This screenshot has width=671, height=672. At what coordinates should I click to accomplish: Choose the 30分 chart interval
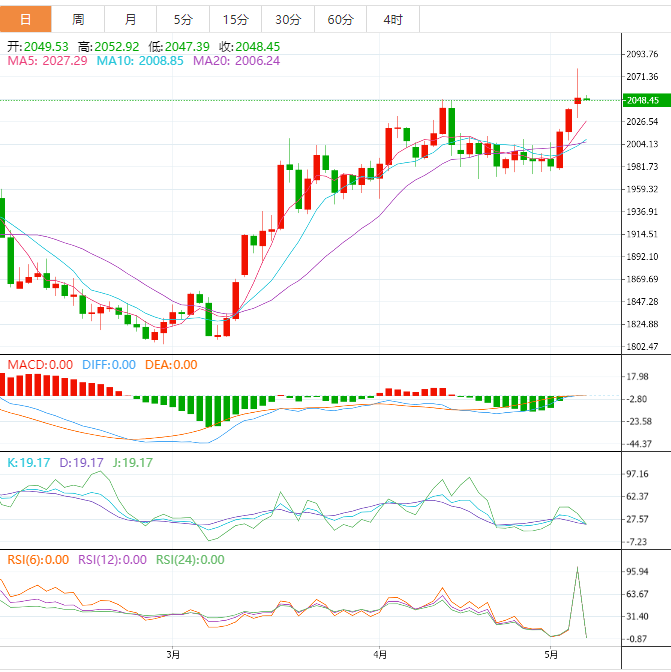(288, 19)
